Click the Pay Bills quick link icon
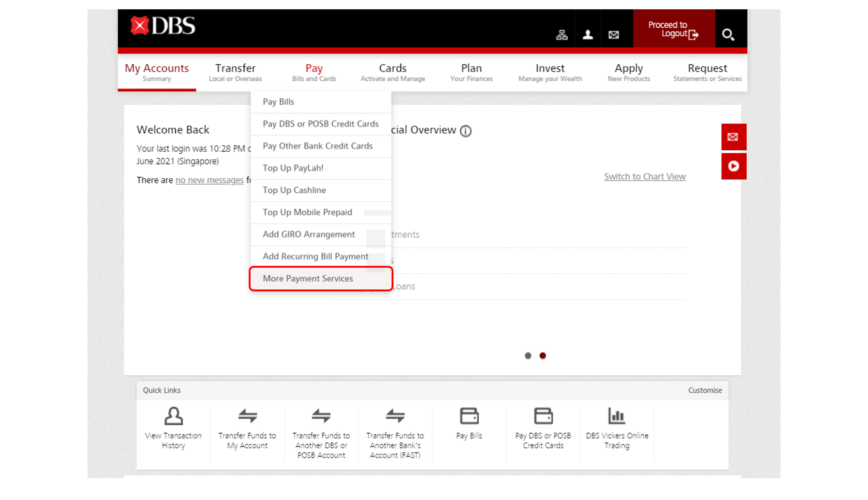The height and width of the screenshot is (500, 868). tap(469, 416)
